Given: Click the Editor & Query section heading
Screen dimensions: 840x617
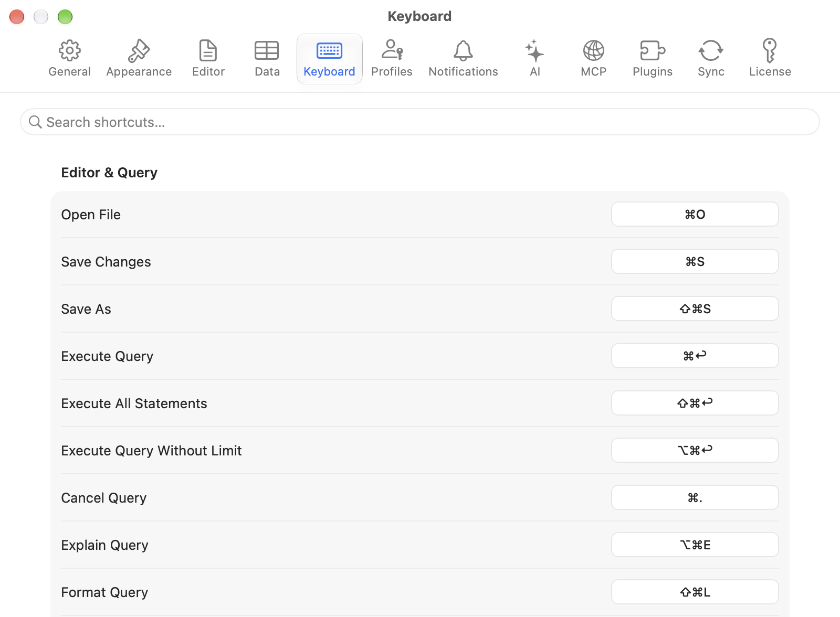Looking at the screenshot, I should pos(109,173).
